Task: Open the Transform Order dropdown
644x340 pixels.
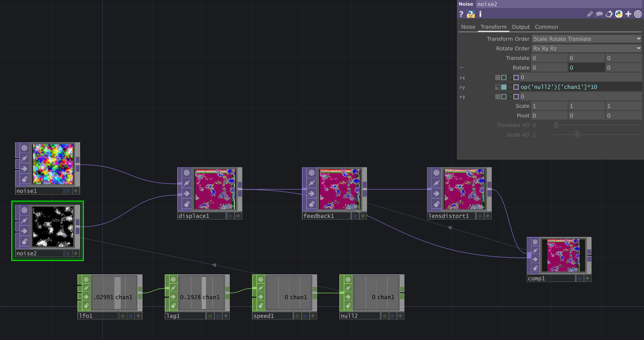Action: [x=586, y=39]
